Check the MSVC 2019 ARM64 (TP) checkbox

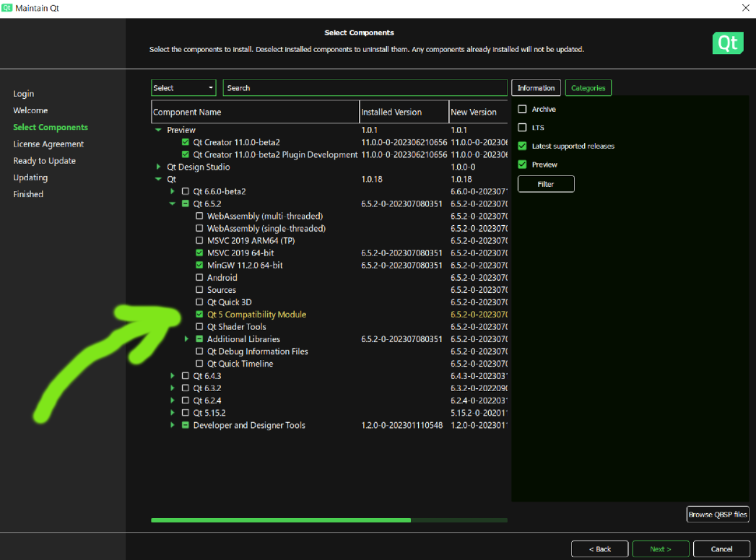click(199, 240)
